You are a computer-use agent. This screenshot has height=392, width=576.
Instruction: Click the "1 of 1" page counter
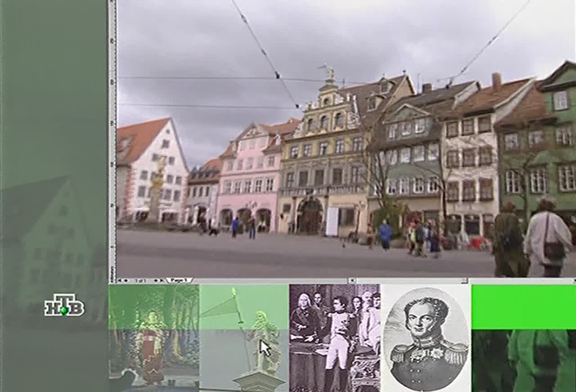click(141, 281)
